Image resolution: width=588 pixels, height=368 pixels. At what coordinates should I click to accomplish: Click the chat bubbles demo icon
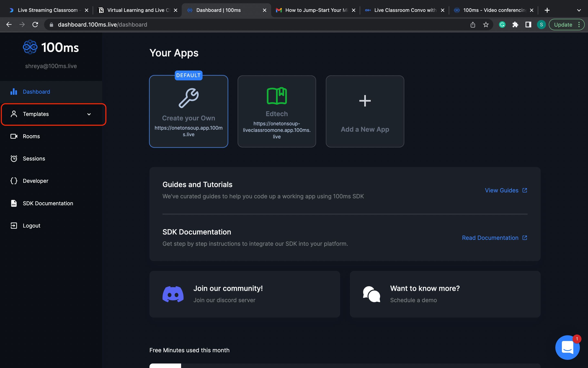pyautogui.click(x=372, y=294)
